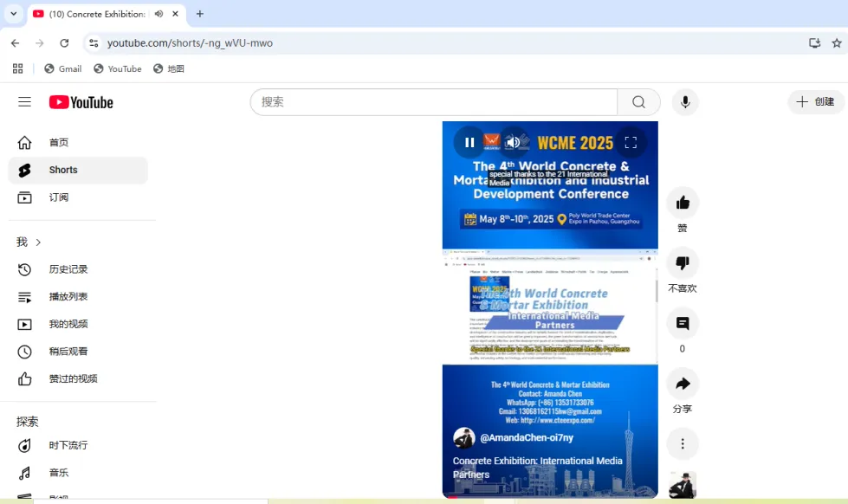This screenshot has width=848, height=504.
Task: Open the comments panel for the Short
Action: pos(683,323)
